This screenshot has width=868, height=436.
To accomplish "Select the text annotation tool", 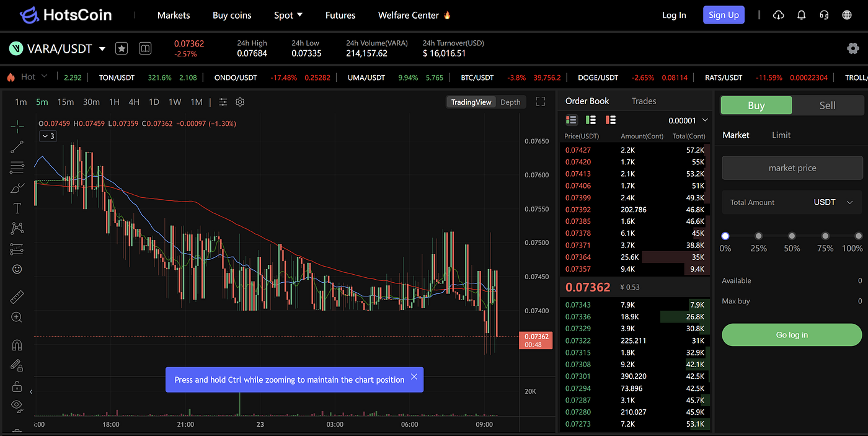I will tap(17, 208).
